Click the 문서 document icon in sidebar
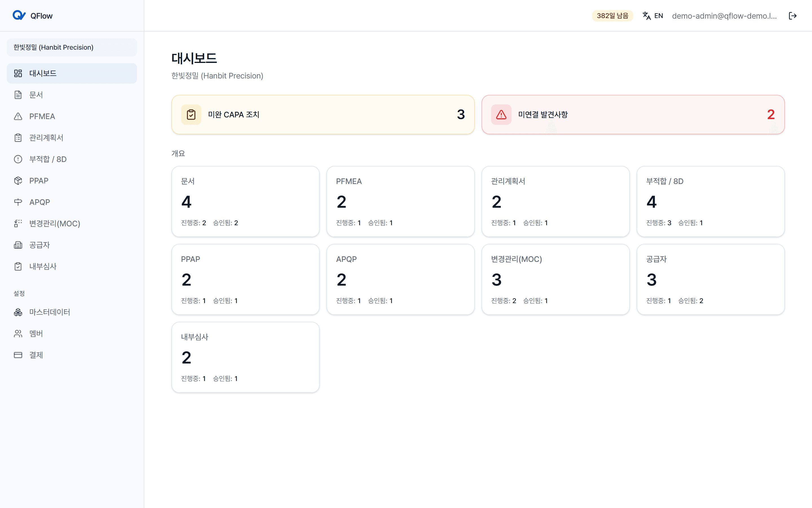Viewport: 812px width, 508px height. click(x=18, y=95)
